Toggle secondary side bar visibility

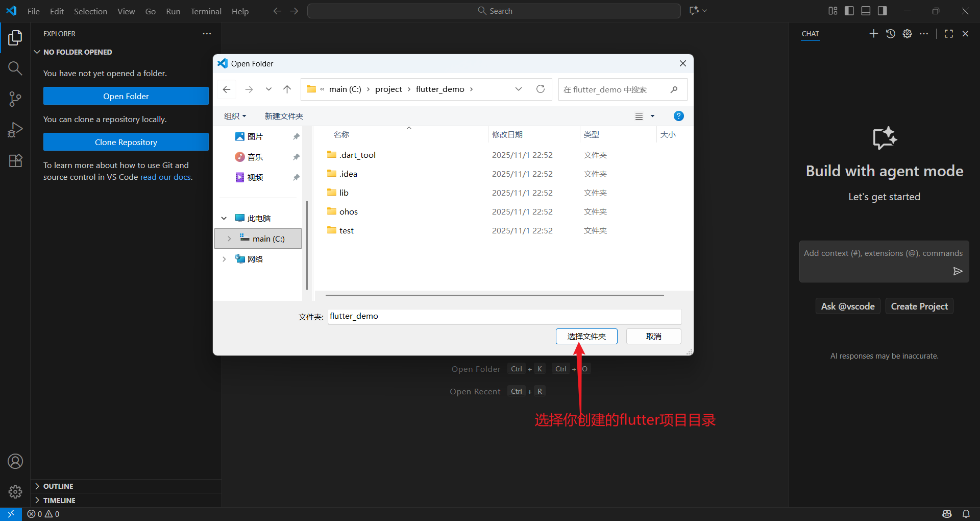coord(883,11)
